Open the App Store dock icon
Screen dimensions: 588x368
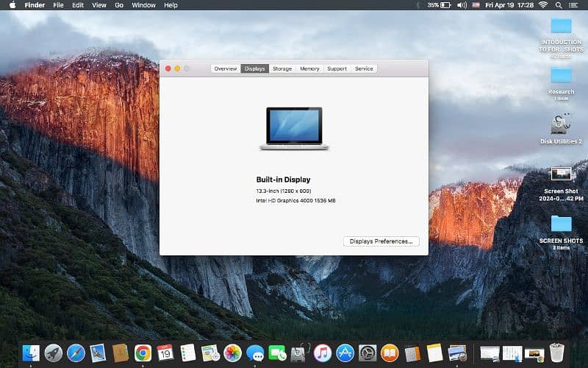(345, 353)
